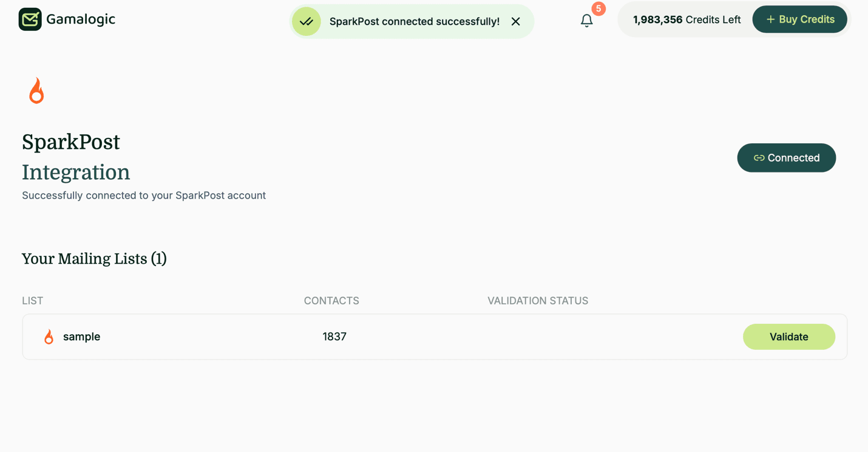Click the plus icon on Buy Credits
Image resolution: width=868 pixels, height=452 pixels.
coord(770,19)
